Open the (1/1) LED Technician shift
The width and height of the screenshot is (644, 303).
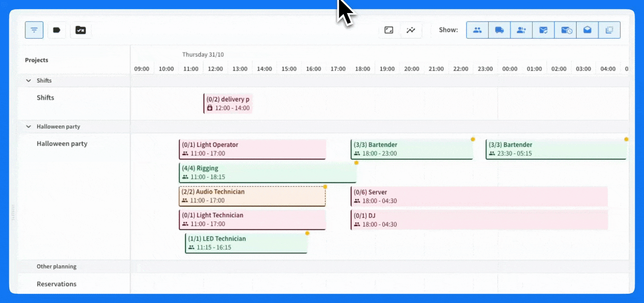pos(246,243)
